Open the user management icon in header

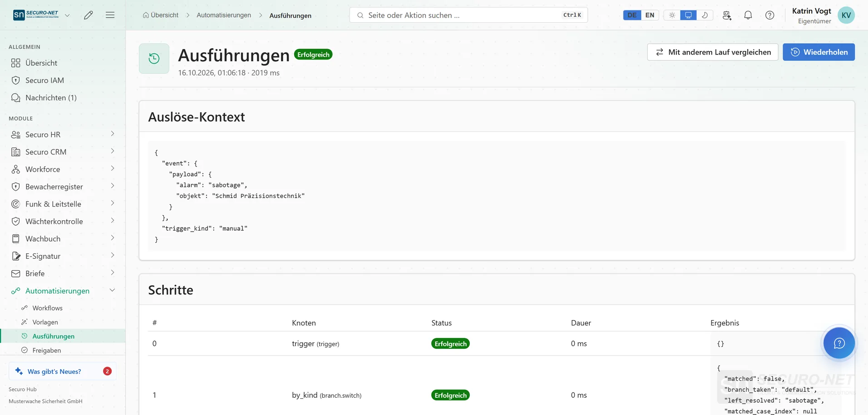coord(727,15)
